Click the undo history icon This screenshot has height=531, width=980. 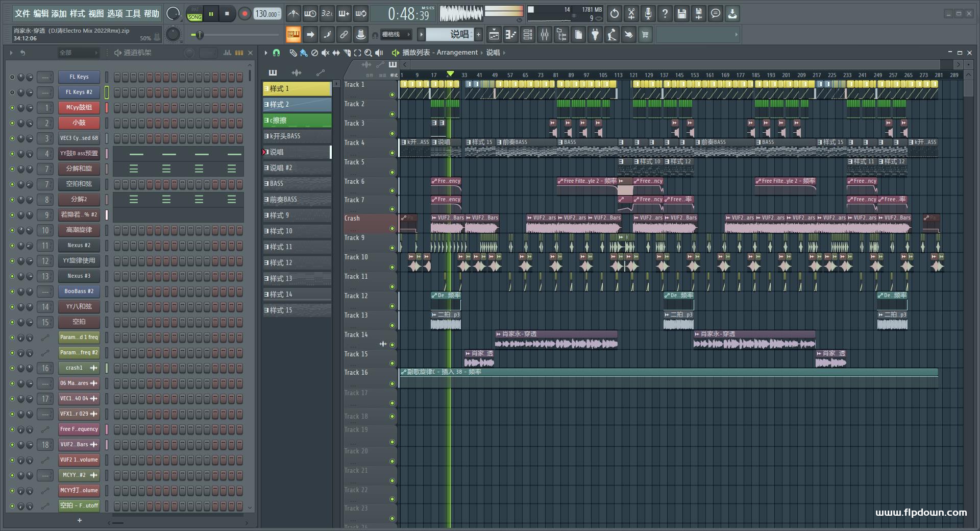(x=615, y=14)
